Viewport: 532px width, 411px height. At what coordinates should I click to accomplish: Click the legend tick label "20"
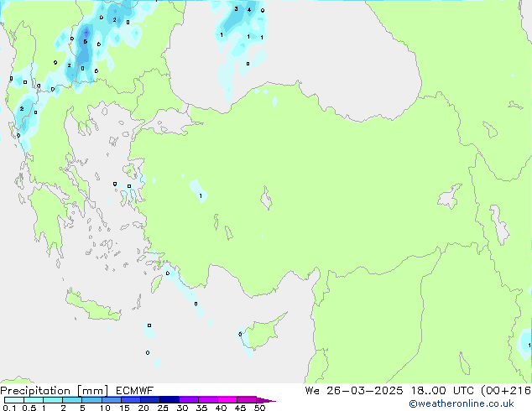[143, 408]
